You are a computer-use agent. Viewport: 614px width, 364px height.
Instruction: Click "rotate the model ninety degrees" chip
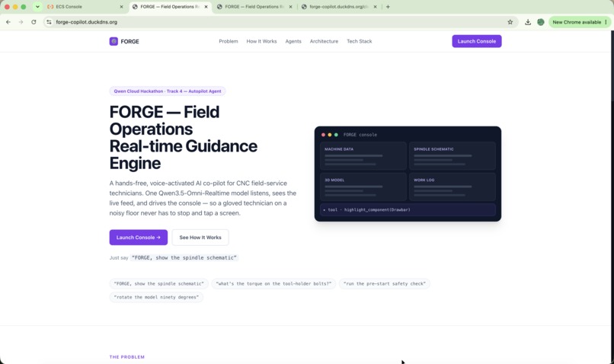(156, 297)
